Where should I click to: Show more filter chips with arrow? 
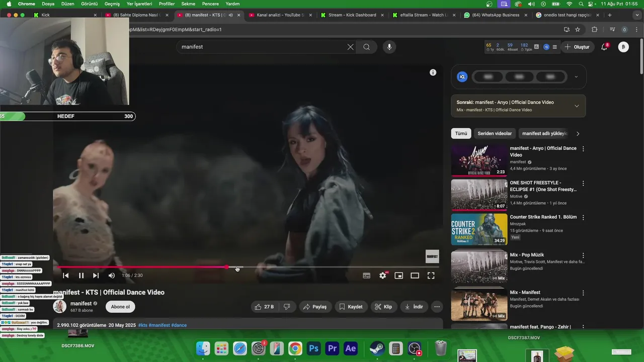(x=578, y=134)
